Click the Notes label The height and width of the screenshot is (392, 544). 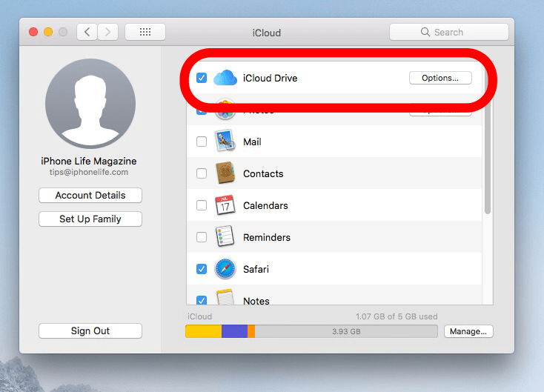[x=256, y=300]
